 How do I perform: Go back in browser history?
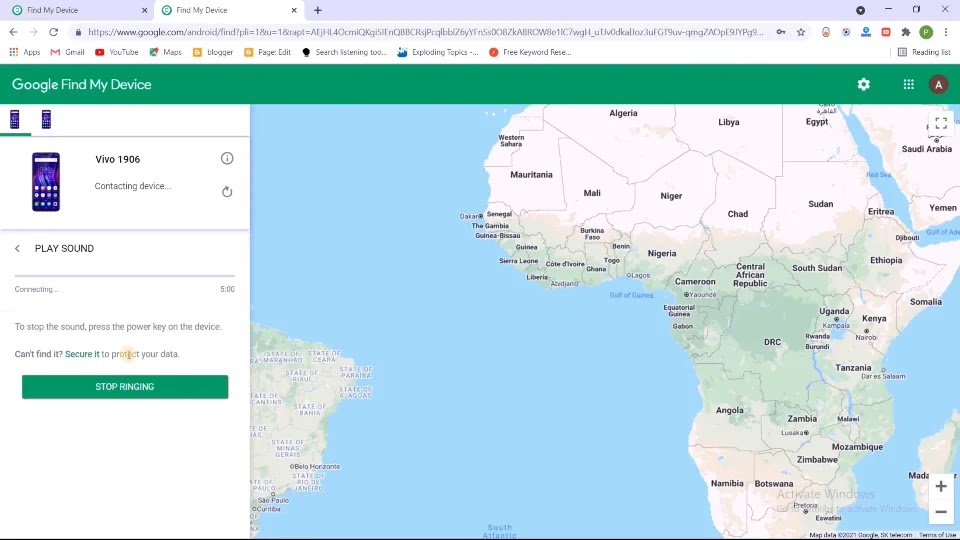click(x=13, y=32)
